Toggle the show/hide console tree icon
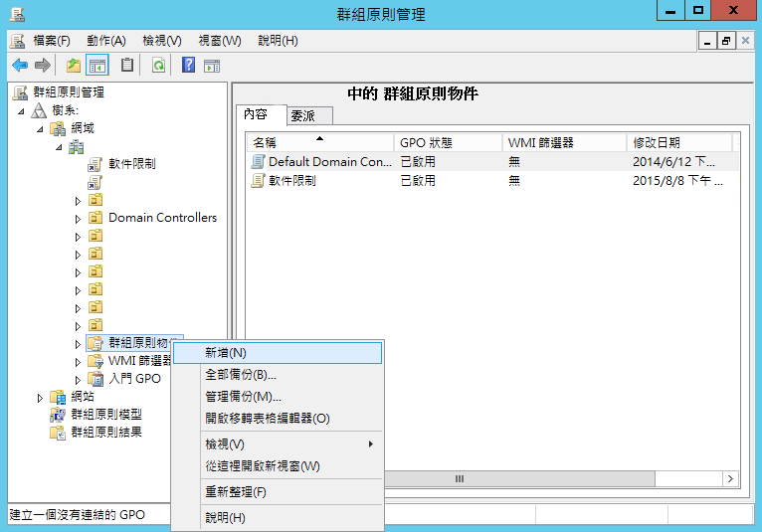 pos(97,65)
